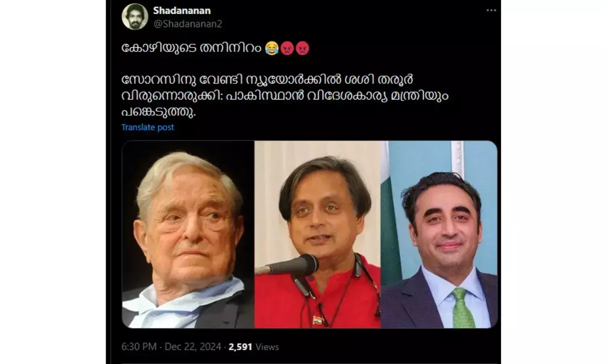Click the second angry red emoji
This screenshot has width=607, height=364.
point(302,49)
